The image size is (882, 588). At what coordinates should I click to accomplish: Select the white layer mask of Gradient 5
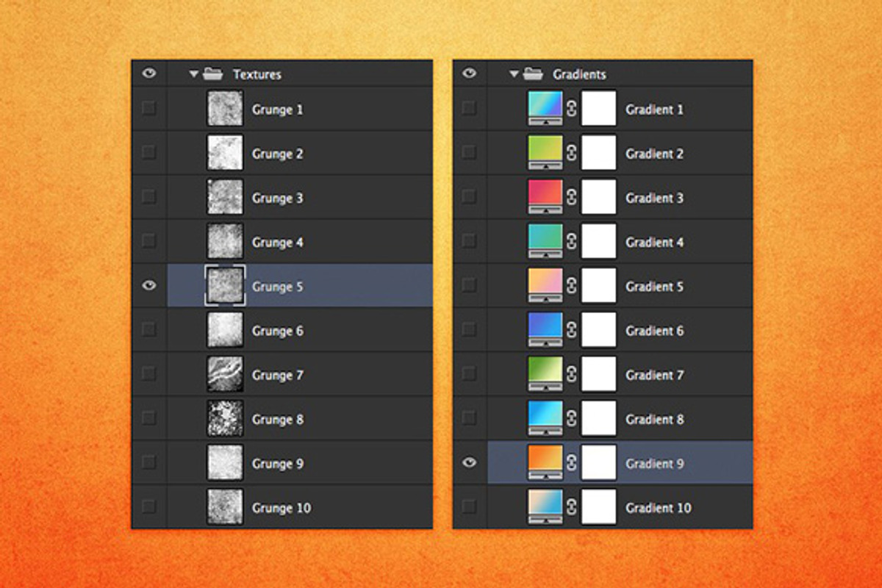click(x=598, y=285)
